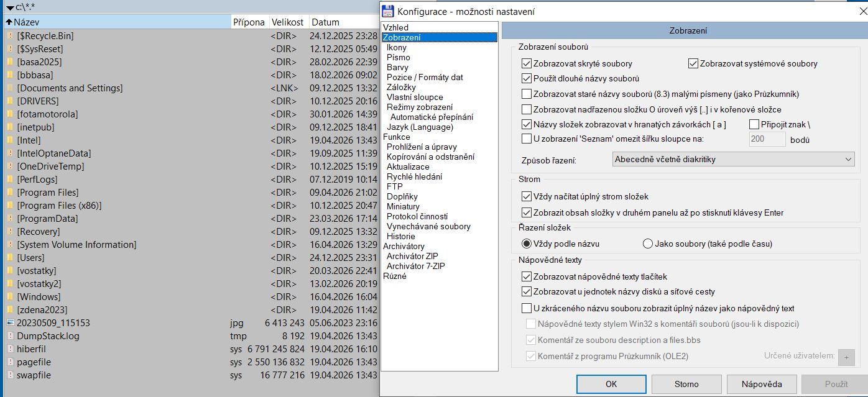
Task: Click [$Recycle.Bin] folder icon
Action: click(10, 36)
